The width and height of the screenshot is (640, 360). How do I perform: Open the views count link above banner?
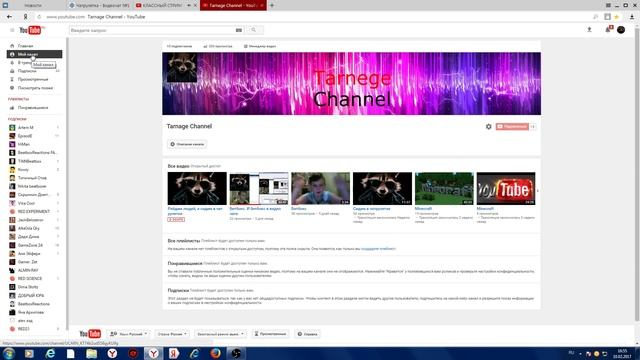pos(218,46)
